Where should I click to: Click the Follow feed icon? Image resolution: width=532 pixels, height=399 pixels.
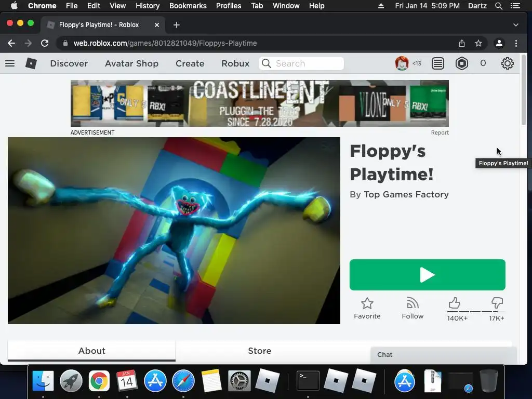pos(413,303)
